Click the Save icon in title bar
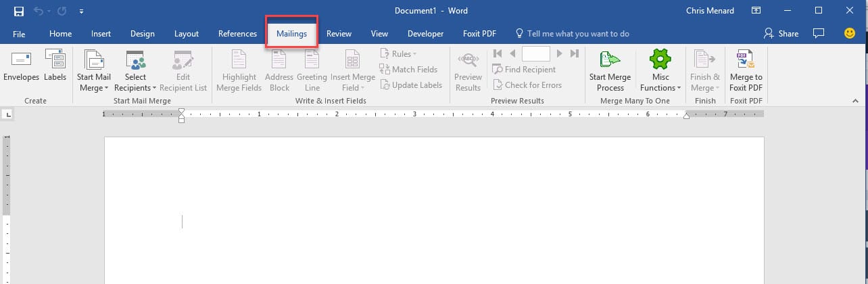The height and width of the screenshot is (284, 868). coord(19,11)
